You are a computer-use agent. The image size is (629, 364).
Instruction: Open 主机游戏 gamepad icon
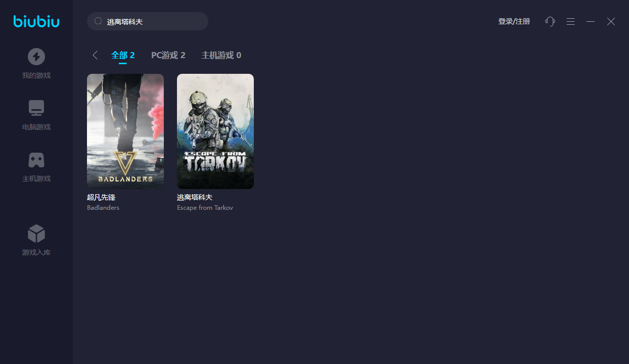(36, 160)
